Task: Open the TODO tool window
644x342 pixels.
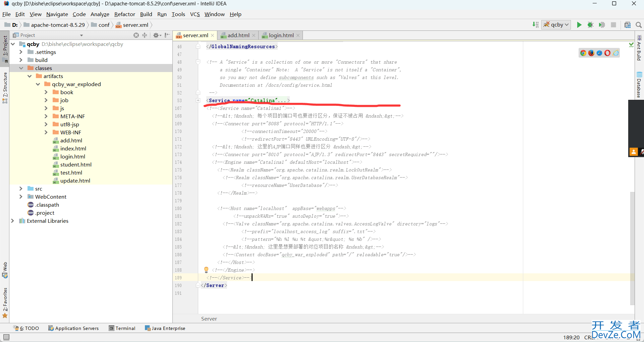Action: pyautogui.click(x=26, y=328)
